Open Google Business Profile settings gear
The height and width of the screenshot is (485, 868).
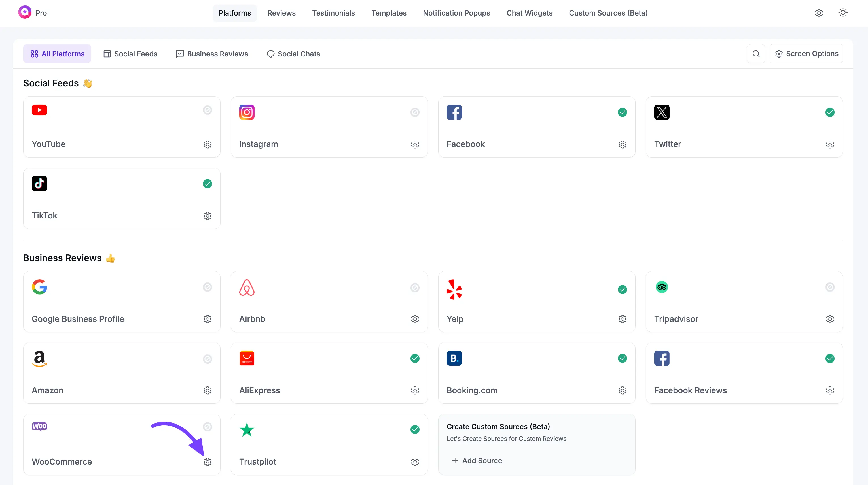click(x=207, y=319)
